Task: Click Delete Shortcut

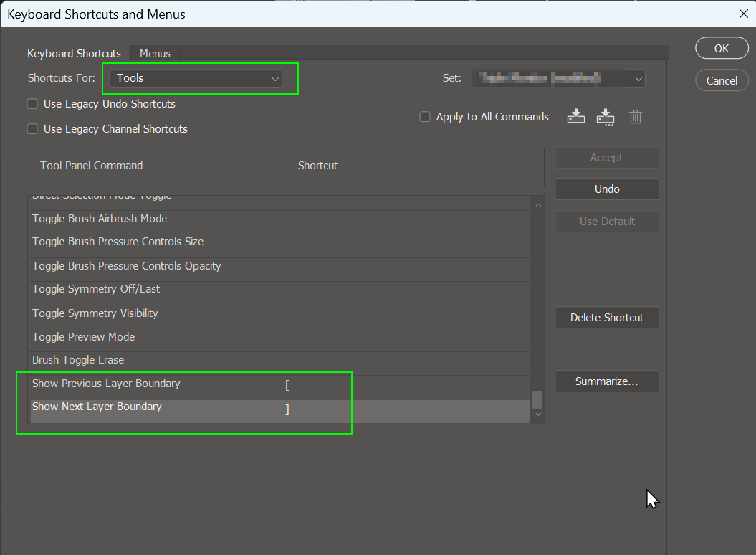Action: pos(606,317)
